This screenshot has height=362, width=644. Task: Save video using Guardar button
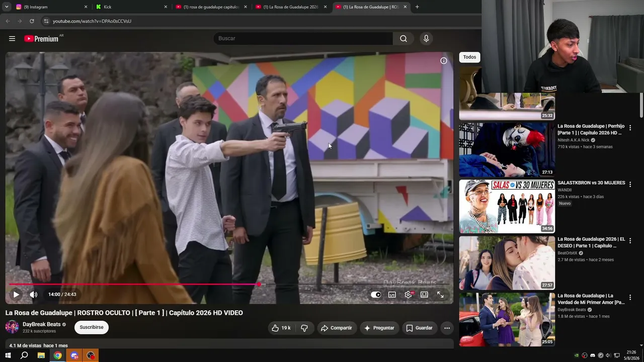coord(419,328)
